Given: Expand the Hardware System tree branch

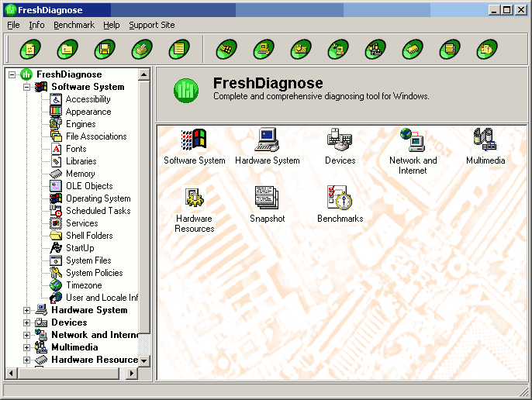Looking at the screenshot, I should 27,310.
